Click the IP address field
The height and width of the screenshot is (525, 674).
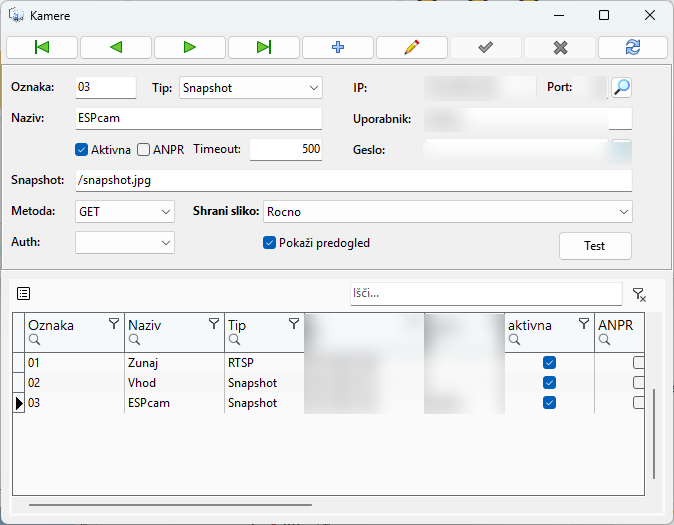point(480,88)
